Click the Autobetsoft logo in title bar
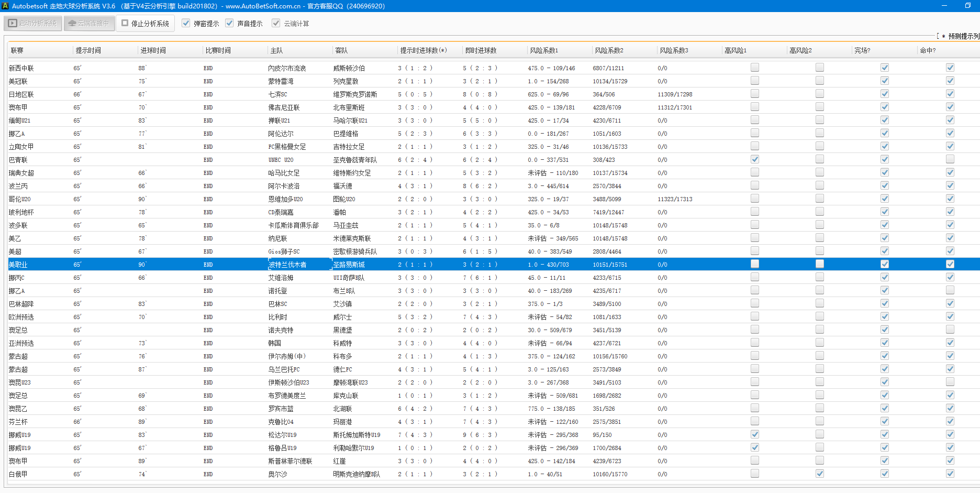 5,6
